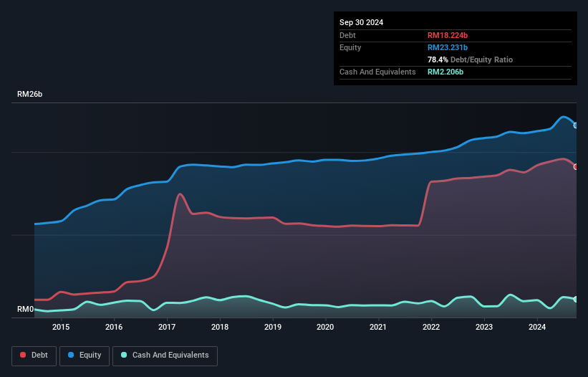Click the RM18.224b debt value
The image size is (588, 377).
448,35
